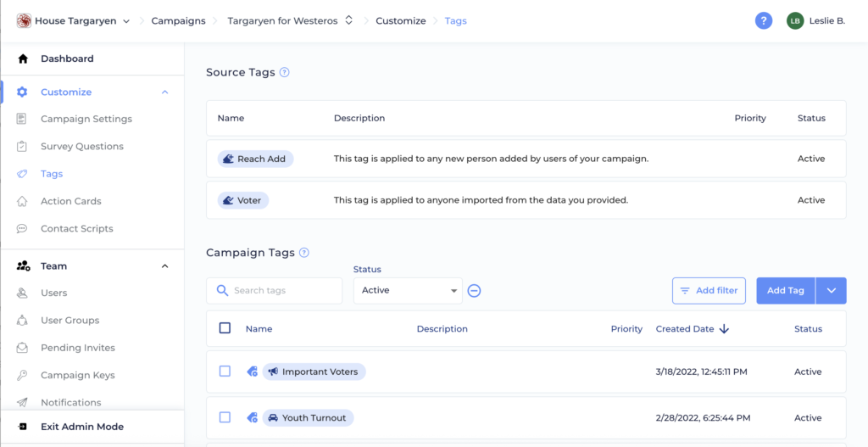Open Survey Questions menu item
Viewport: 868px width, 447px height.
[x=82, y=147]
